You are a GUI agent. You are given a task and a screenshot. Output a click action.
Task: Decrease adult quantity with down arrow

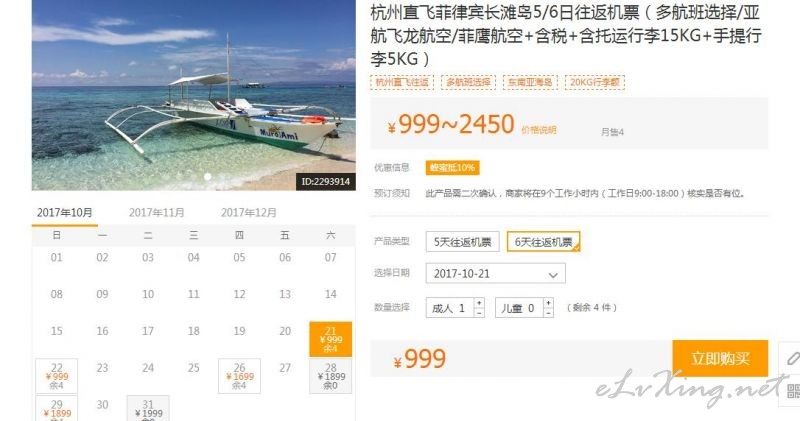(x=479, y=312)
